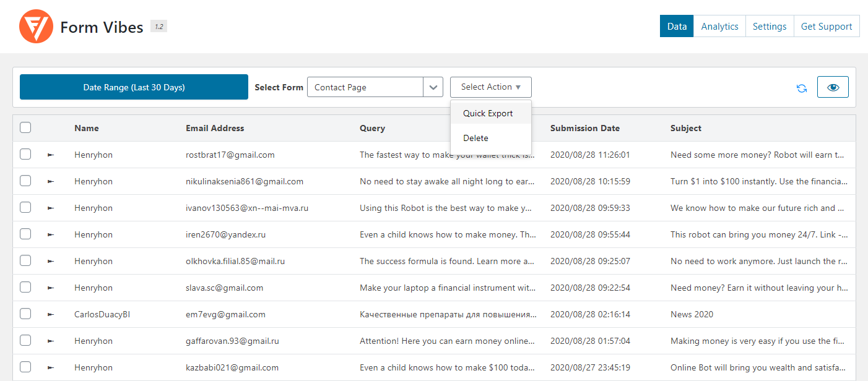Screen dimensions: 868x381
Task: Click the Date Range (Last 30 Days) button
Action: [134, 87]
